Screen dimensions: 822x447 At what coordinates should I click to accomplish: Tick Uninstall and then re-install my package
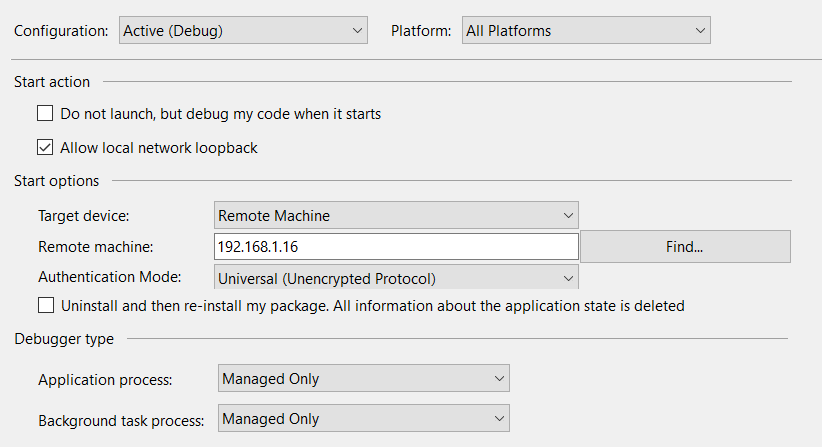pos(46,305)
